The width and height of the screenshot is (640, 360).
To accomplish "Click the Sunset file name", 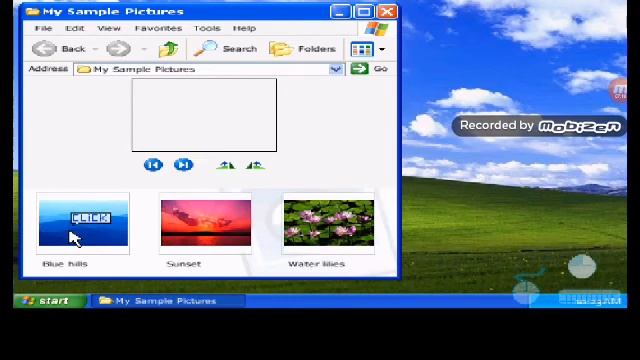I will [184, 264].
